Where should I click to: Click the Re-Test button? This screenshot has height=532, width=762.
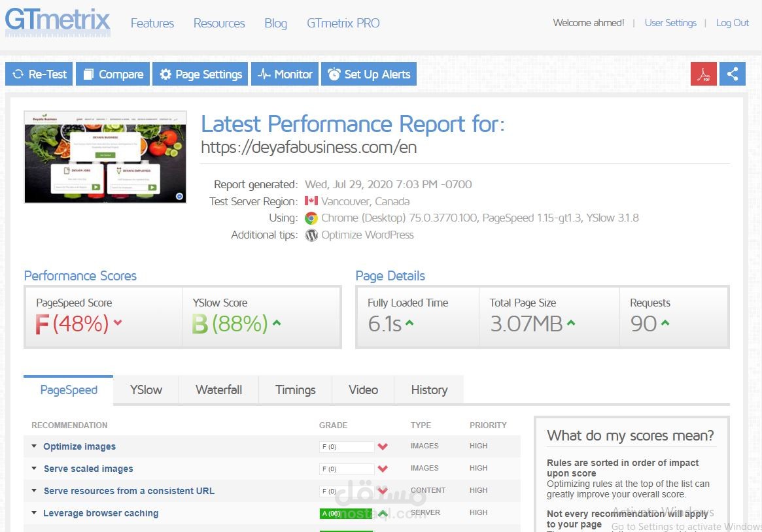(39, 74)
